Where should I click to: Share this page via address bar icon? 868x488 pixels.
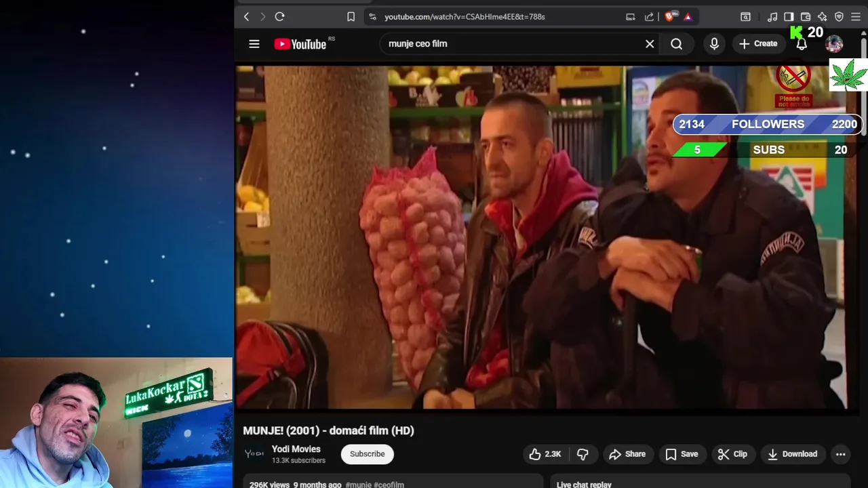coord(649,17)
